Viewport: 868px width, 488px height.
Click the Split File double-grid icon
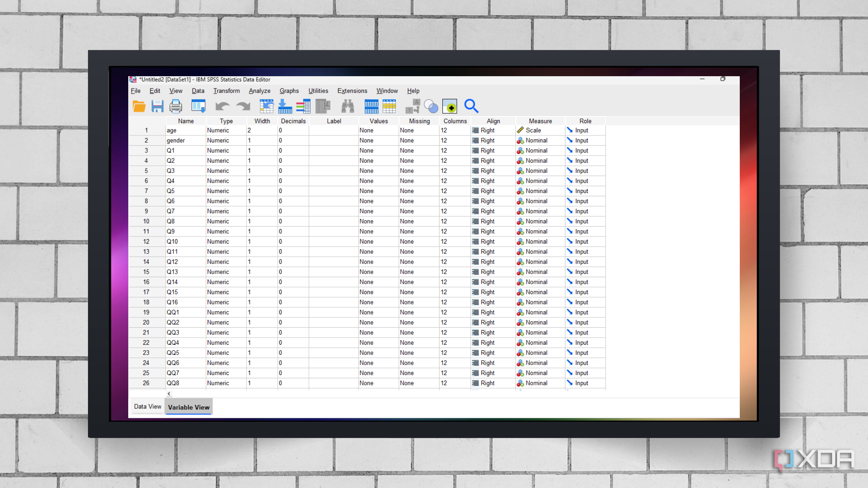click(371, 107)
